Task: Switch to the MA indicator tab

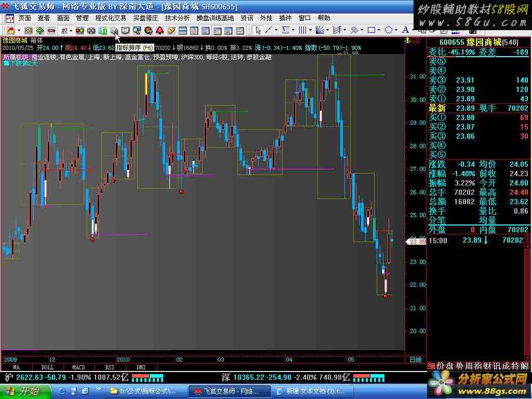Action: pos(16,367)
